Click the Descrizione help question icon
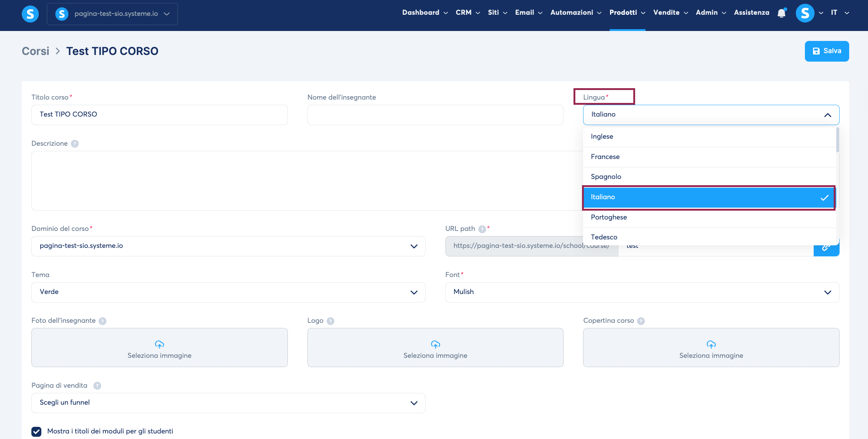The width and height of the screenshot is (868, 439). click(75, 144)
